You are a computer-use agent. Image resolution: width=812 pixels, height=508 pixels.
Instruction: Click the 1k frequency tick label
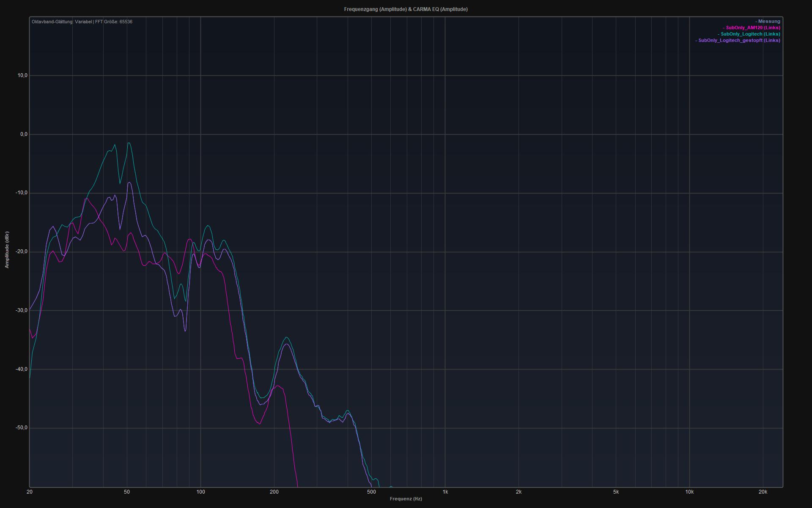point(445,492)
